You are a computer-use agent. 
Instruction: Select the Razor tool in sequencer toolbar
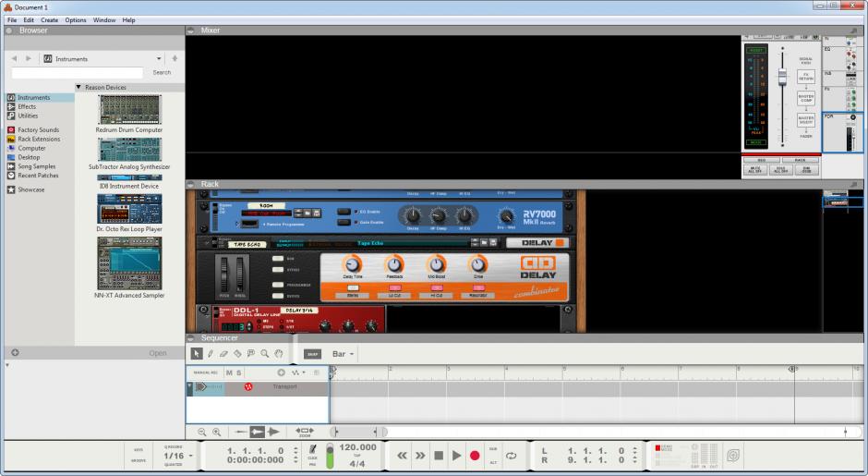237,354
